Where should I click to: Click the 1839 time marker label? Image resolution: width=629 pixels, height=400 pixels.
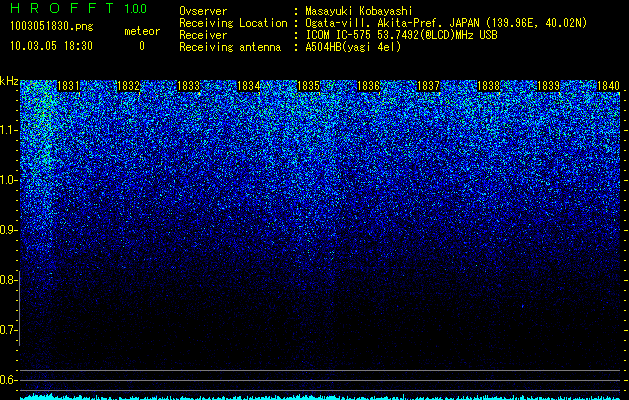tap(548, 86)
